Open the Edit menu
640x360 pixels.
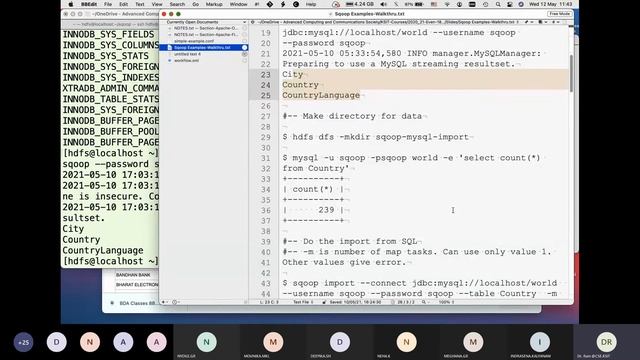123,4
